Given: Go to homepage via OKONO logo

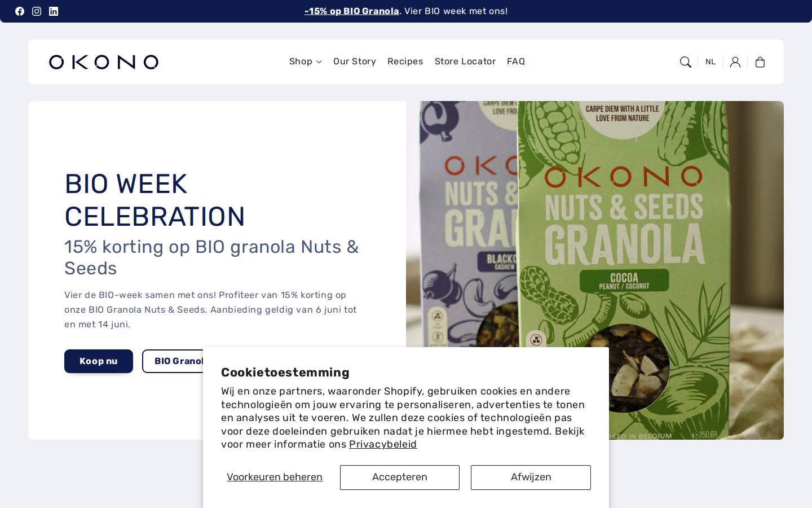Looking at the screenshot, I should point(104,62).
